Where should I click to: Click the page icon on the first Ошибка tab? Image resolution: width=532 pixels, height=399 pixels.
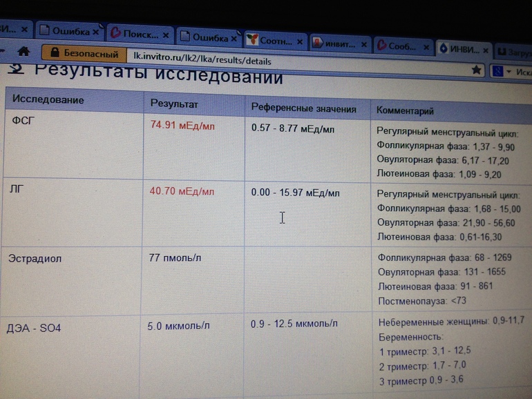pos(44,30)
